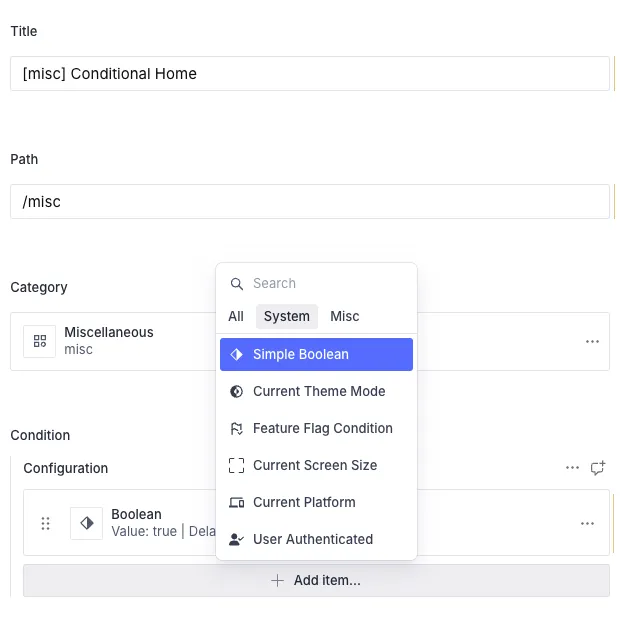Click the Boolean item diamond icon
The width and height of the screenshot is (628, 617).
[x=87, y=523]
